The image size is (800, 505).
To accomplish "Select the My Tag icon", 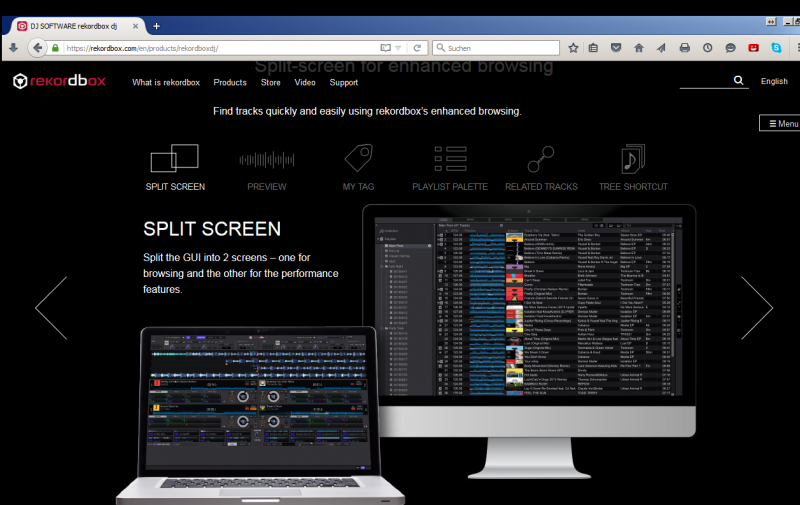I will coord(359,158).
